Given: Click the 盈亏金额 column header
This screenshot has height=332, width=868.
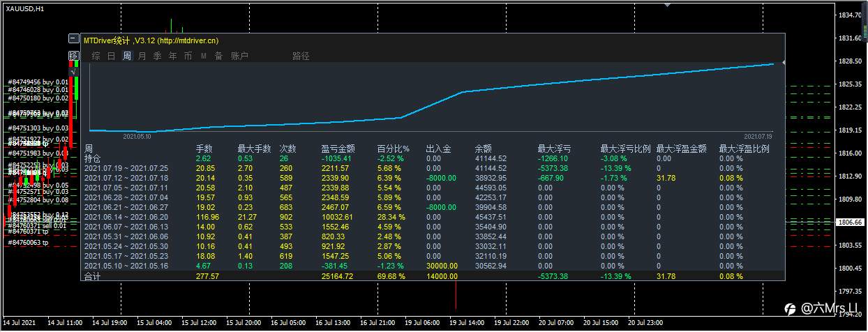Looking at the screenshot, I should [338, 149].
